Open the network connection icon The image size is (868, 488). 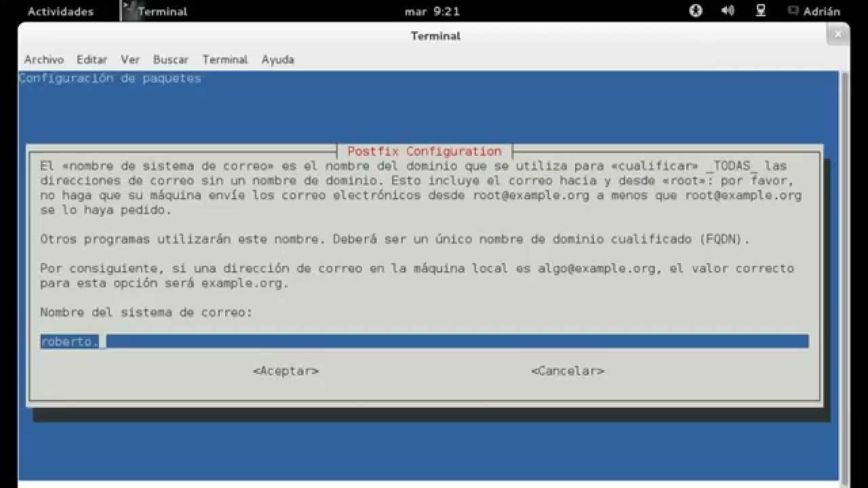click(761, 11)
